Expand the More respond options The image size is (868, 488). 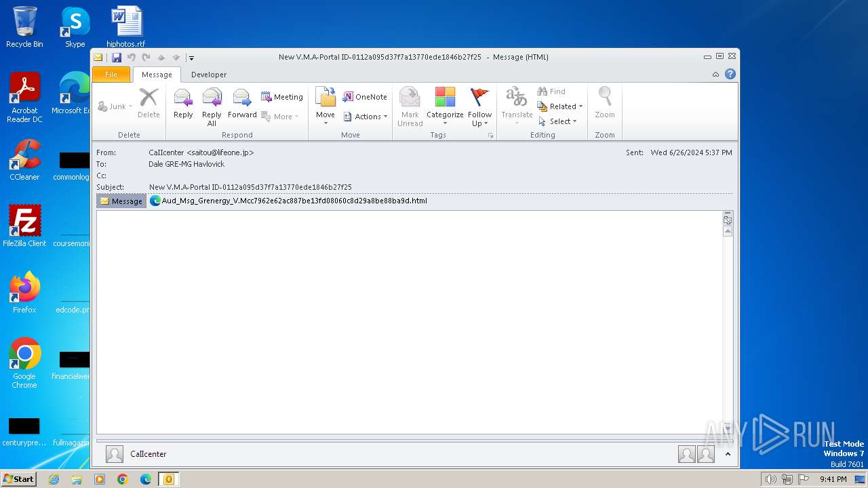(280, 117)
